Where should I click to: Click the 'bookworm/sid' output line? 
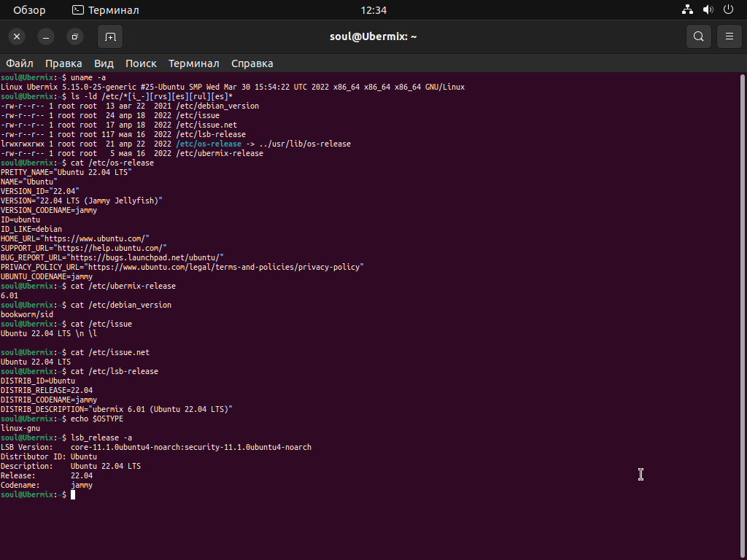pos(27,314)
